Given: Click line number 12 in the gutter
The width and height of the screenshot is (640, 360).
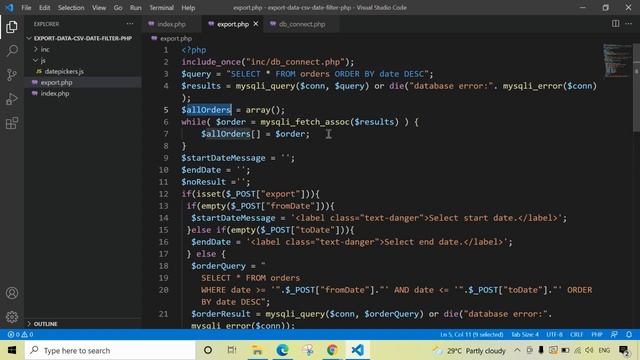Looking at the screenshot, I should (163, 194).
